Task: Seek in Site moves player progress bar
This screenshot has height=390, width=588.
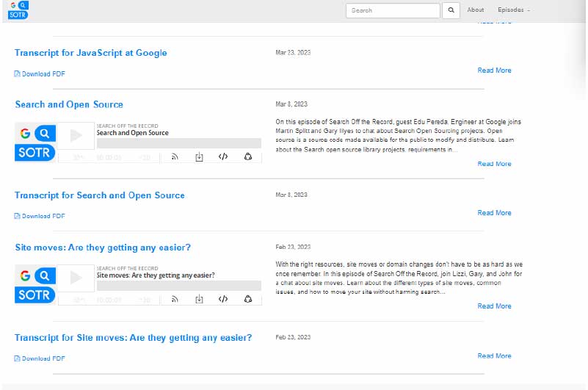Action: (179, 285)
